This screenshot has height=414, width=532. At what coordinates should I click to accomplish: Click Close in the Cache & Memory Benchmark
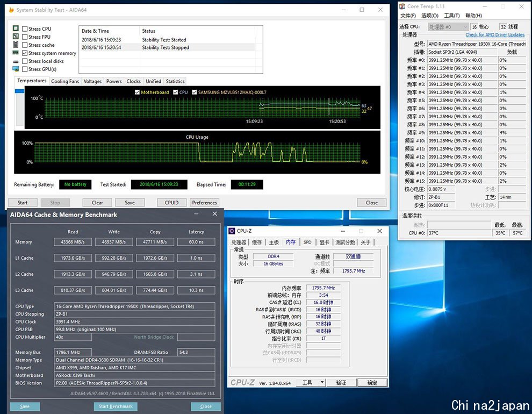[x=206, y=406]
